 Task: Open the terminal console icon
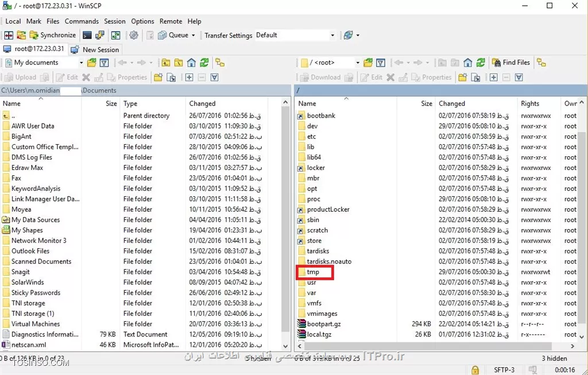tap(87, 35)
